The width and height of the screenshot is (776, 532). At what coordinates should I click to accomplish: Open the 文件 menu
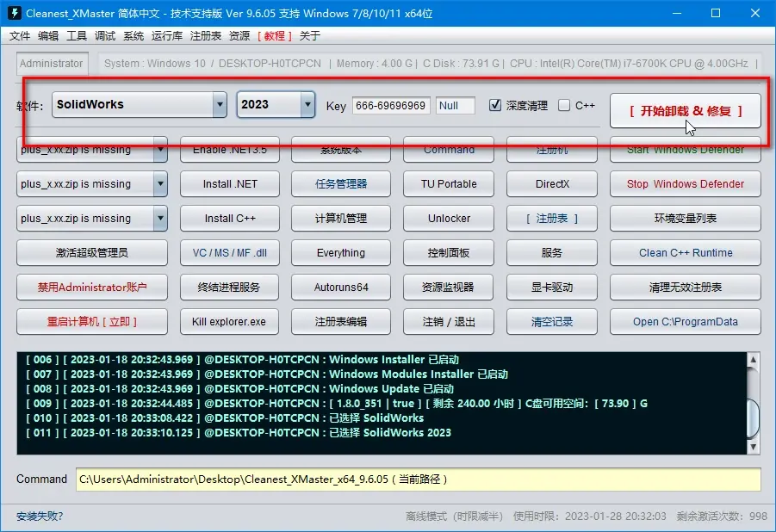click(x=20, y=35)
